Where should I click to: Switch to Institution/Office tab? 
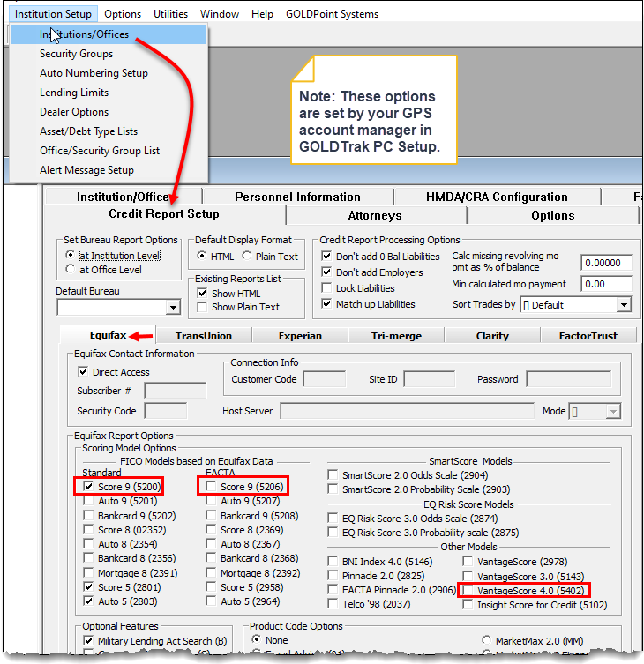[124, 197]
